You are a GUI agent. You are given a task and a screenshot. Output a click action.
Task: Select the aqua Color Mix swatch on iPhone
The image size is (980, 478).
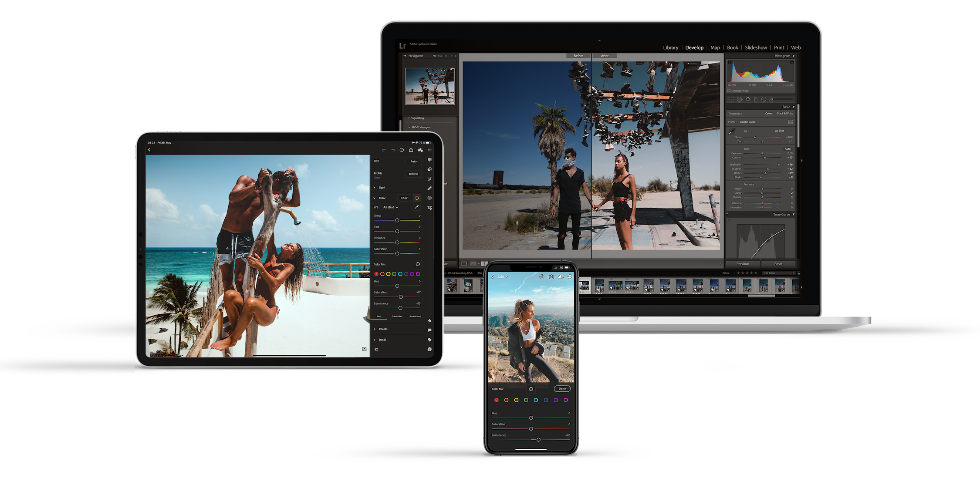(536, 400)
